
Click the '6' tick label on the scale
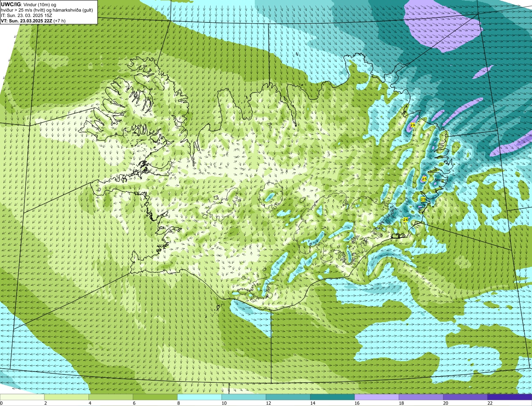[x=134, y=403]
